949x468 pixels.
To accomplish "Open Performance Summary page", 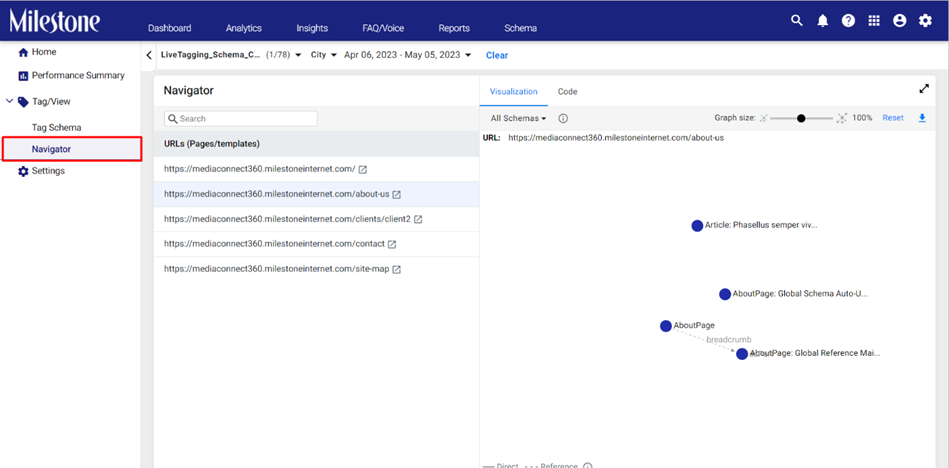I will pyautogui.click(x=78, y=76).
